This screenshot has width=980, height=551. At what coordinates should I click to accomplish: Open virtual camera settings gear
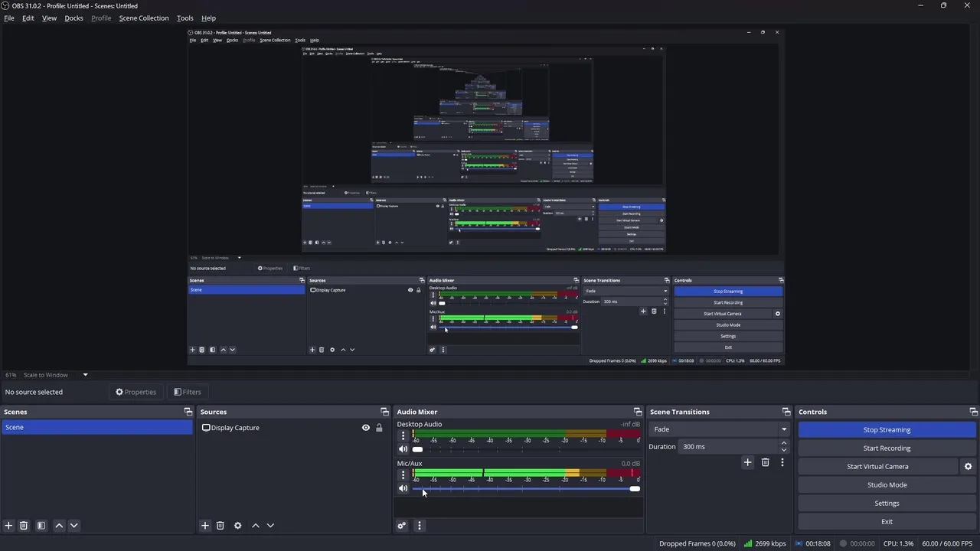click(968, 467)
